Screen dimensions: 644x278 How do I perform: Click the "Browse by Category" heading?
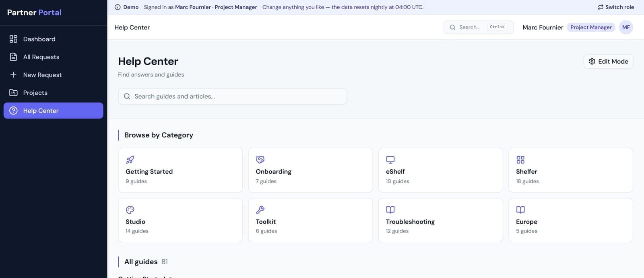[x=159, y=135]
